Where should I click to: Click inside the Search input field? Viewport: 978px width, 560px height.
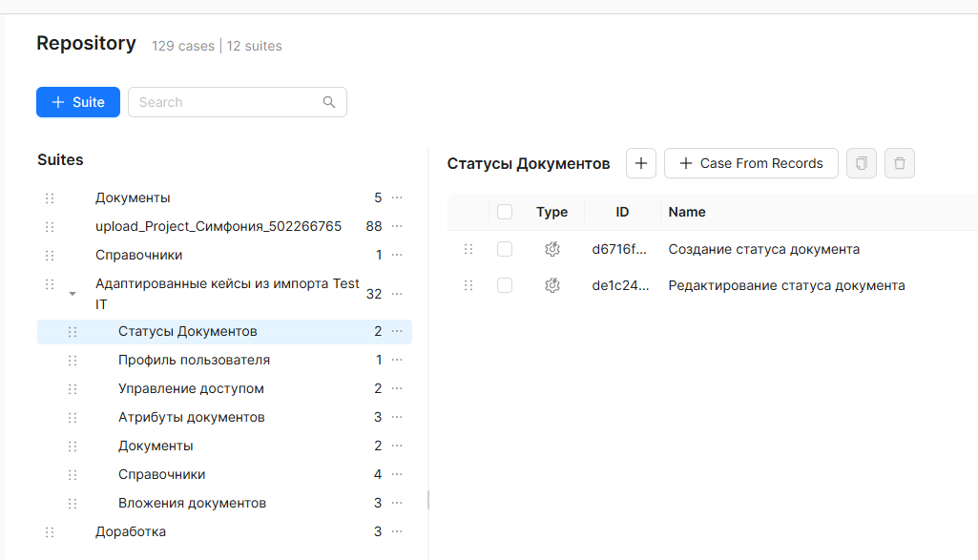coord(219,102)
